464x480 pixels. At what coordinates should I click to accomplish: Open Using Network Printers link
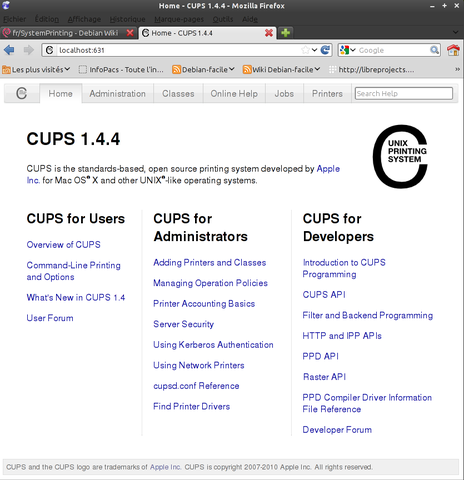click(x=199, y=365)
